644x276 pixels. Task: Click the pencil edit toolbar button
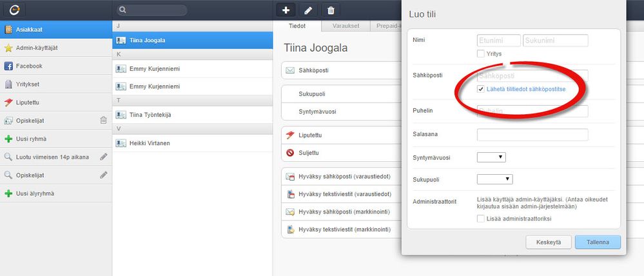308,10
